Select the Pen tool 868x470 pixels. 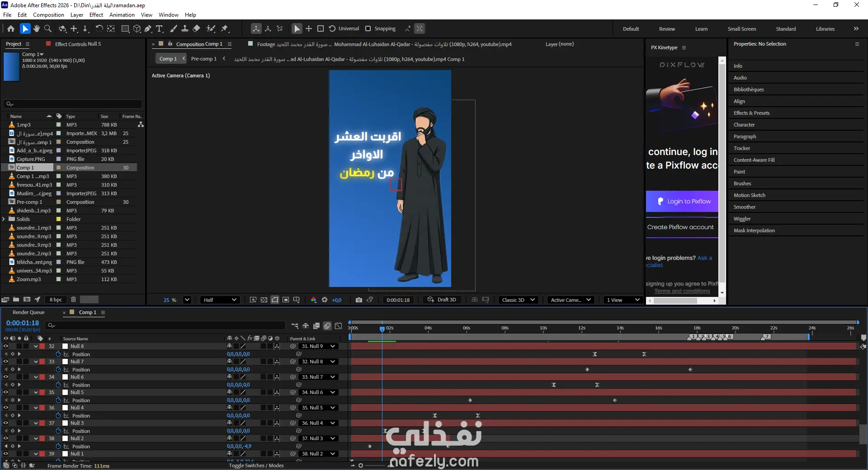[148, 28]
